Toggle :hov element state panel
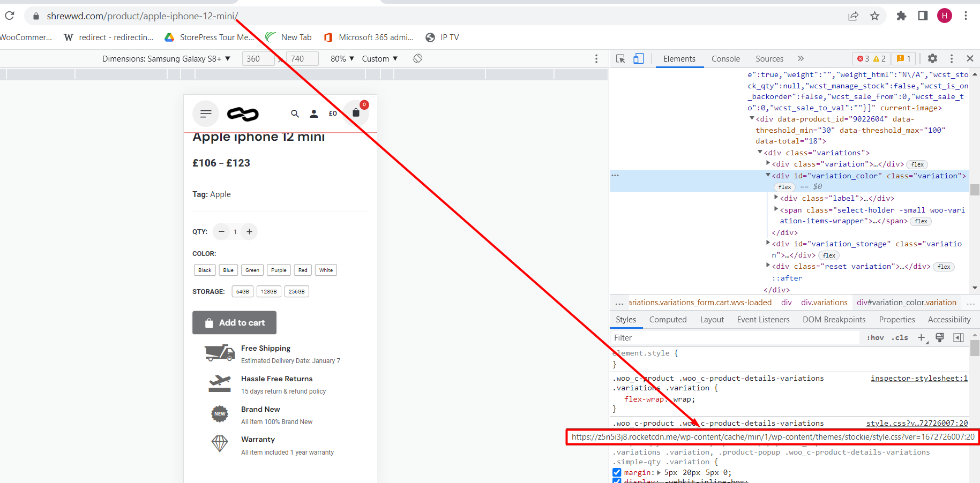Screen dimensions: 980x483 tap(876, 337)
